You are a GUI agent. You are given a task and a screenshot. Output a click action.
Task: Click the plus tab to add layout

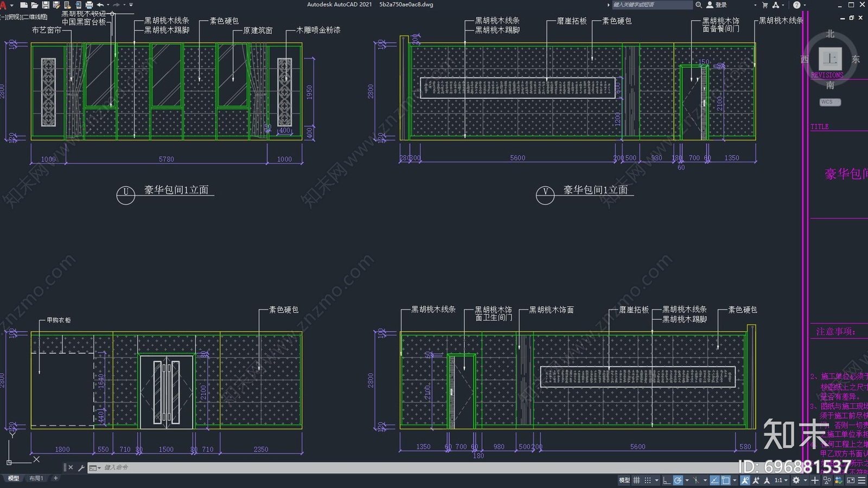pos(55,478)
